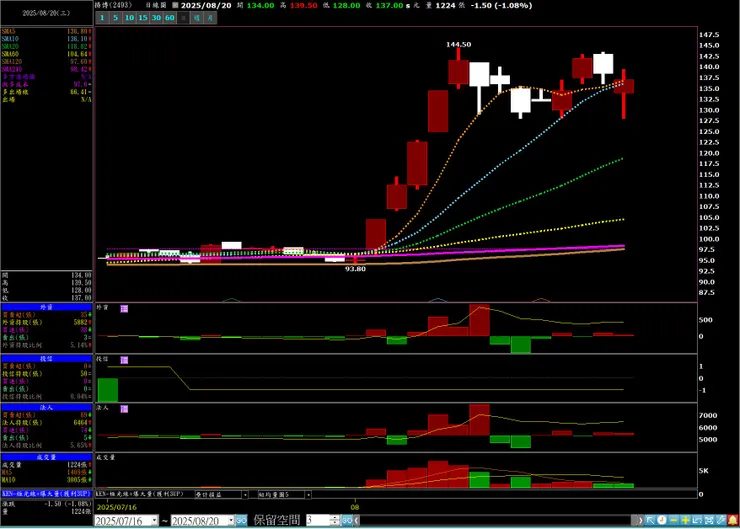
Task: Click the 2025/07/16 label on time axis
Action: click(117, 507)
